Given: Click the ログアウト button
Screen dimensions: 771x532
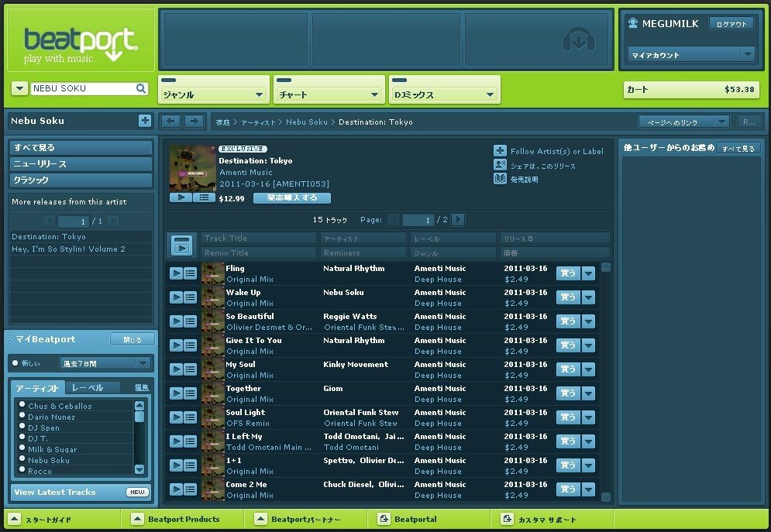Looking at the screenshot, I should click(731, 23).
